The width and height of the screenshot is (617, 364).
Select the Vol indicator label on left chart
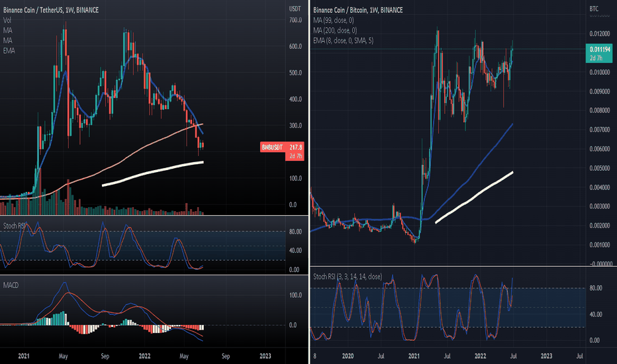point(7,20)
